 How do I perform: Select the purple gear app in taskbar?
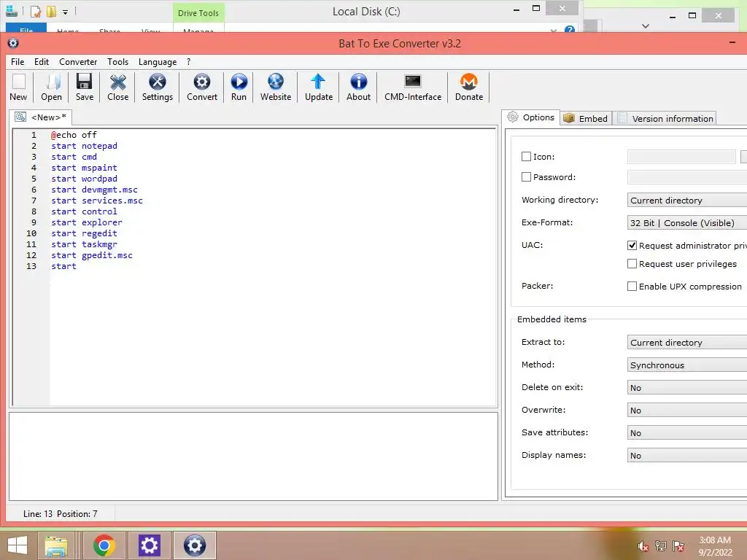(149, 545)
